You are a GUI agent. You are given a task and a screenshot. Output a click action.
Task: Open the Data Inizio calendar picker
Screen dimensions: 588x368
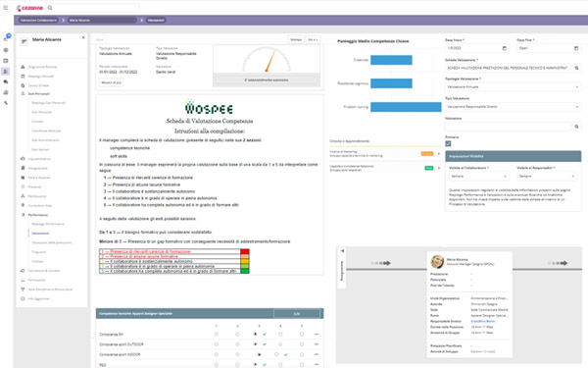point(505,48)
